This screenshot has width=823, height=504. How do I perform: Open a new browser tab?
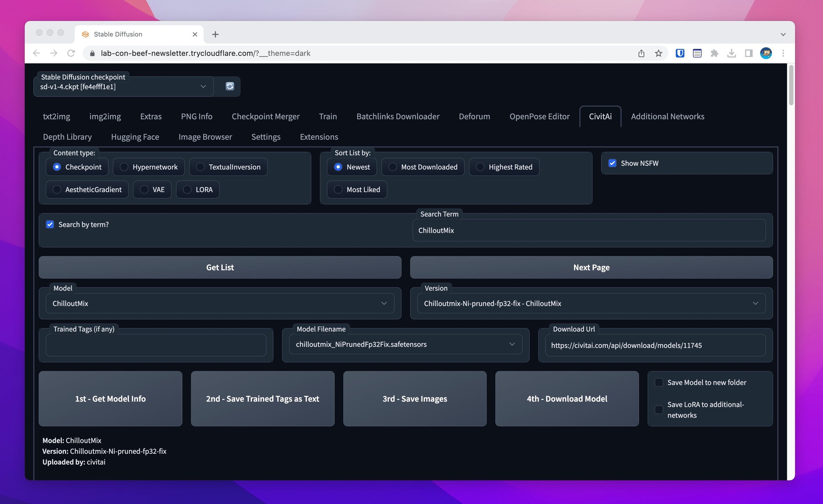coord(215,34)
